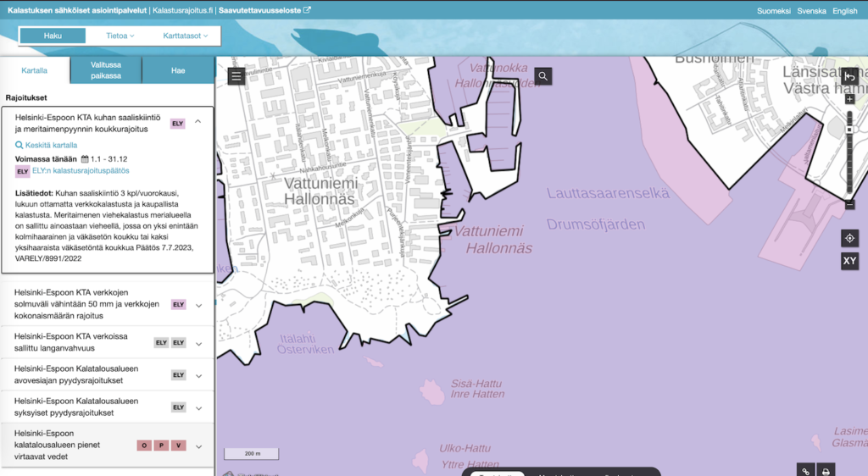Open the XY coordinates tool
This screenshot has height=476, width=868.
pos(849,261)
